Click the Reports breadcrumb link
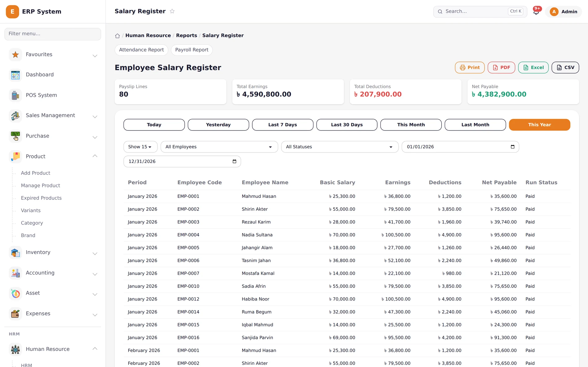The image size is (588, 367). (187, 36)
